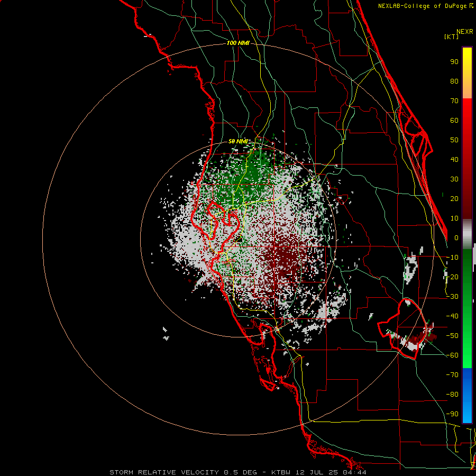476x476 pixels.
Task: Click the -20 knot scale value
Action: coord(452,277)
